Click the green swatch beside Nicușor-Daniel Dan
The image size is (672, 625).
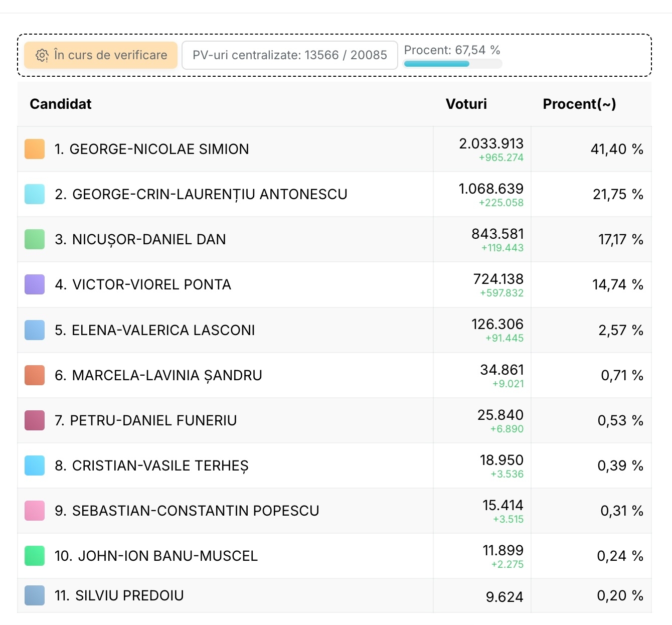coord(35,239)
